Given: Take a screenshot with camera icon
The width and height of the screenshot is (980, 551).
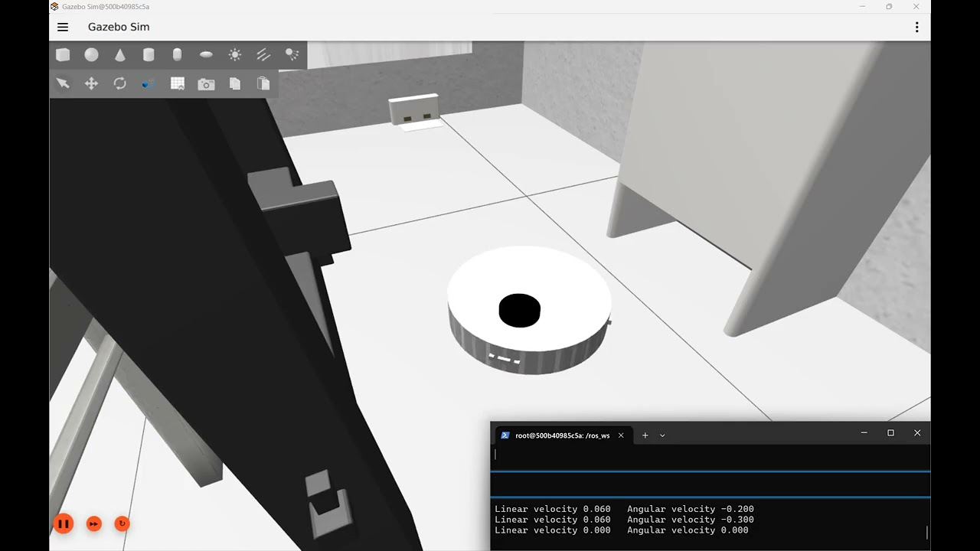Looking at the screenshot, I should pyautogui.click(x=206, y=84).
